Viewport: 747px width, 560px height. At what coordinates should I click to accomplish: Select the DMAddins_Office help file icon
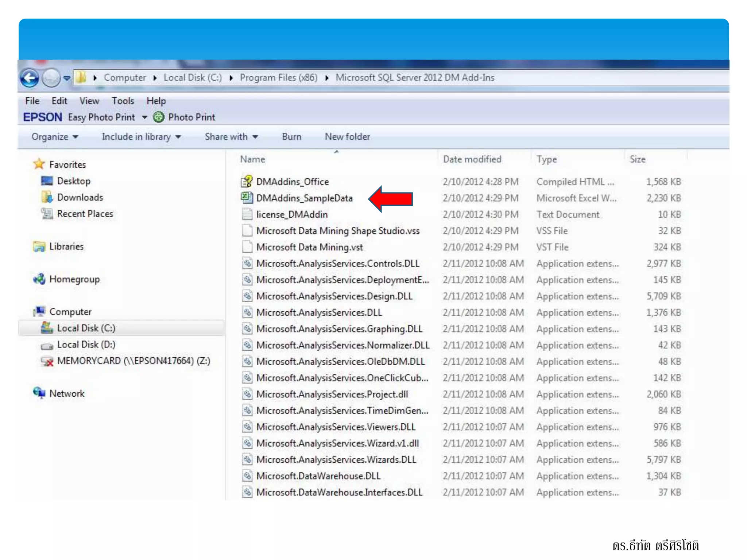coord(247,181)
